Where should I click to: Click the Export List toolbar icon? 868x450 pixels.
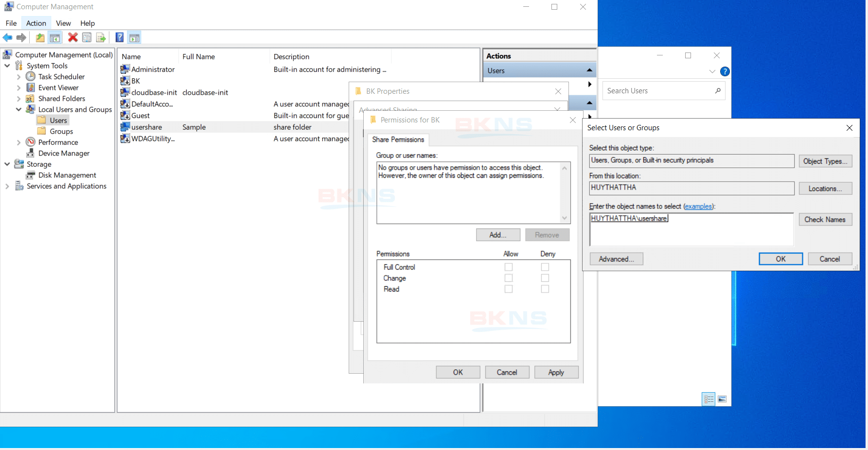[x=101, y=37]
